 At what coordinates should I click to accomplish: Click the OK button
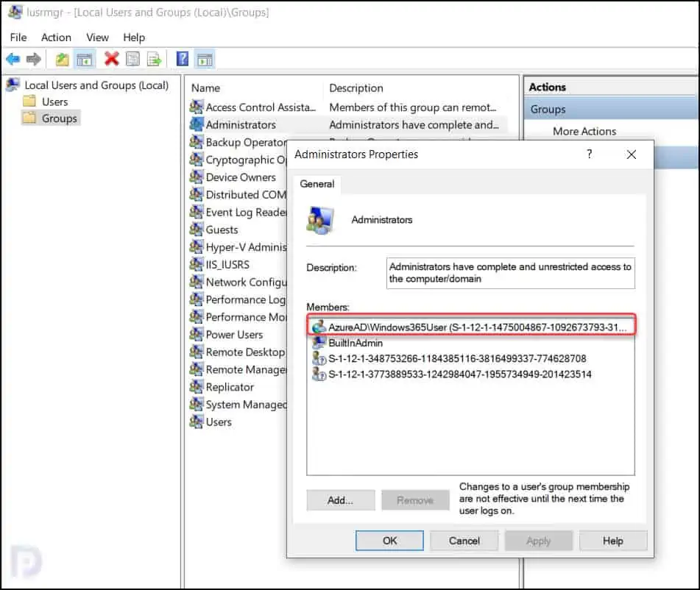[389, 541]
